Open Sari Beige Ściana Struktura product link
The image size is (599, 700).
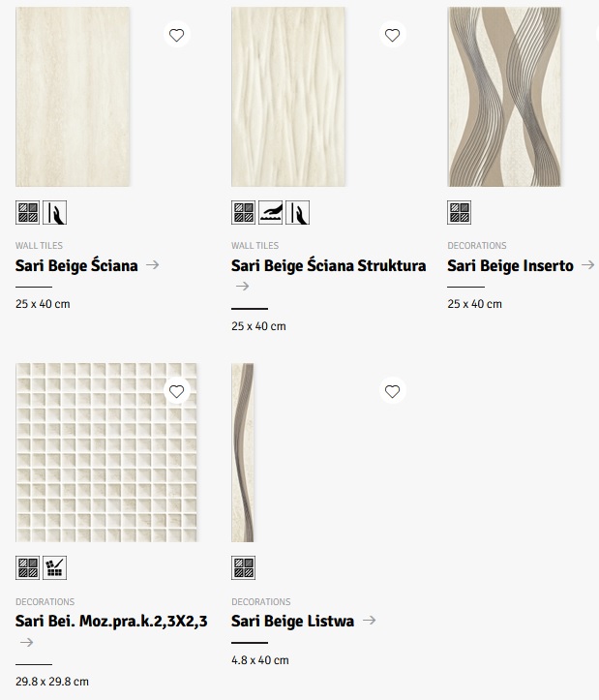[328, 265]
